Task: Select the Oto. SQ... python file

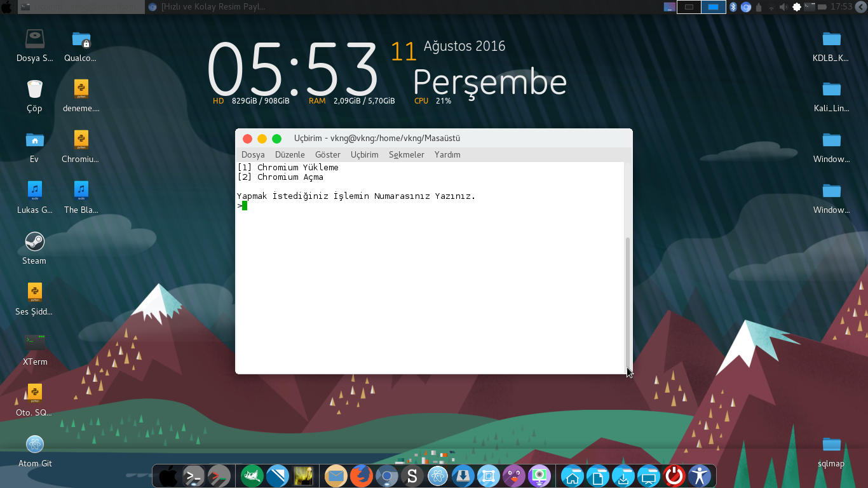Action: tap(35, 393)
